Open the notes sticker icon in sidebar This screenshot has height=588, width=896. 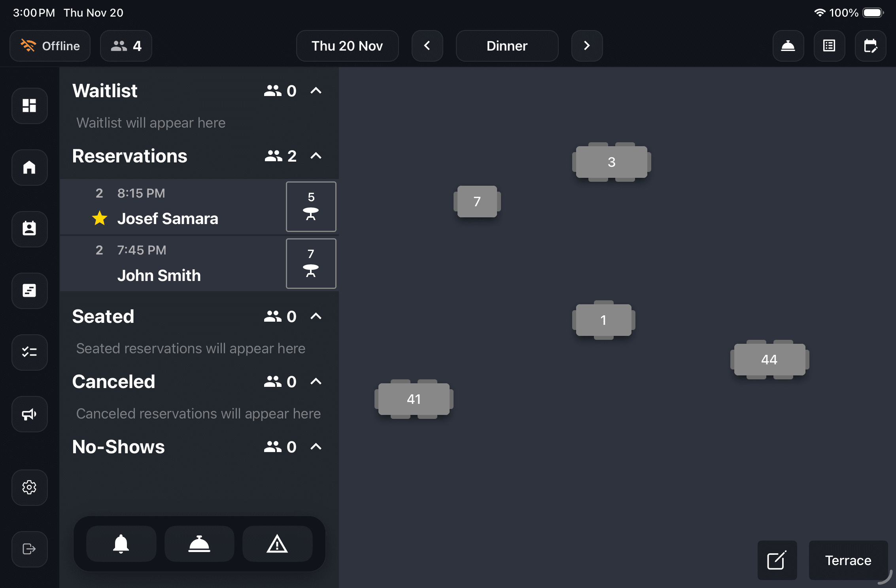30,291
